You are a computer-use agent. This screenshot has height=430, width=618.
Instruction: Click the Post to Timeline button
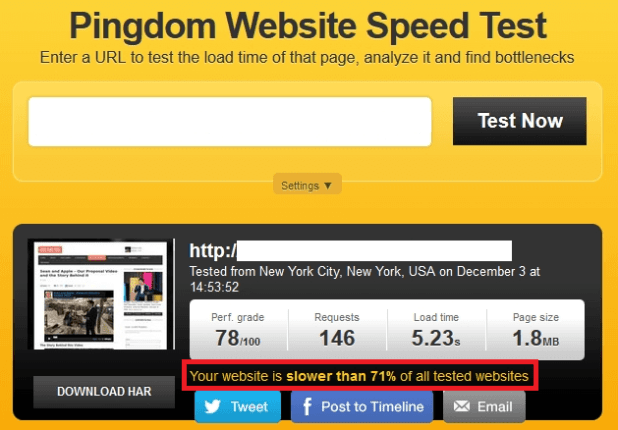tap(362, 407)
